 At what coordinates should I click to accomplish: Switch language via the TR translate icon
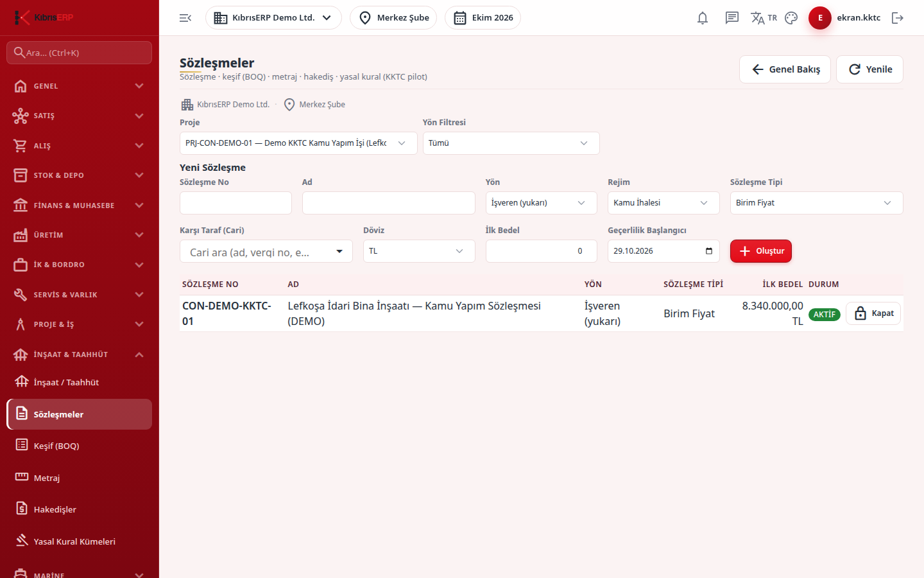[764, 18]
